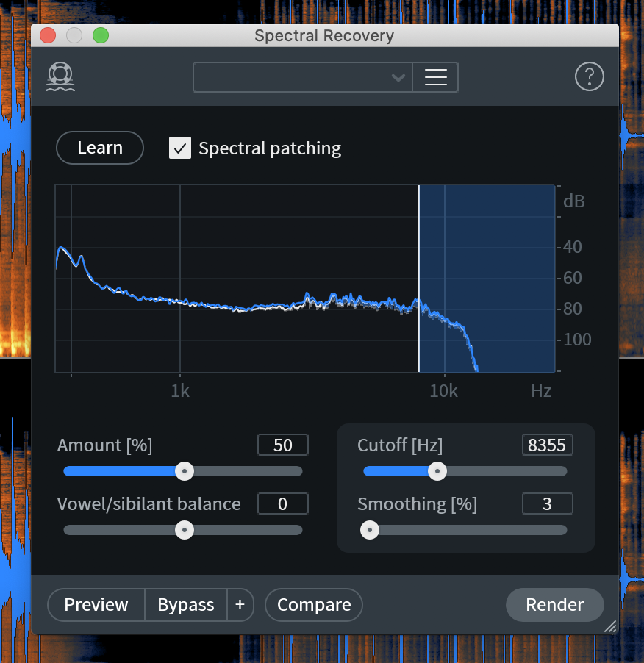Image resolution: width=644 pixels, height=663 pixels.
Task: Open the help question mark icon
Action: 589,76
